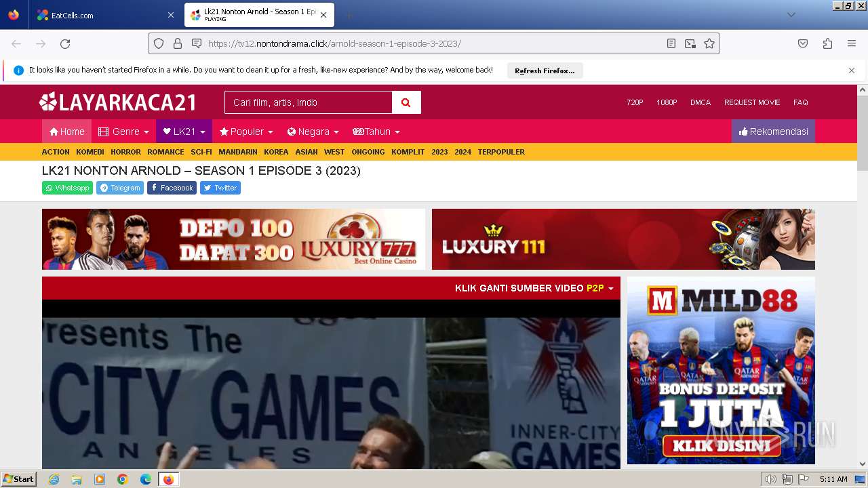Open the 720P link
868x488 pixels.
coord(635,102)
